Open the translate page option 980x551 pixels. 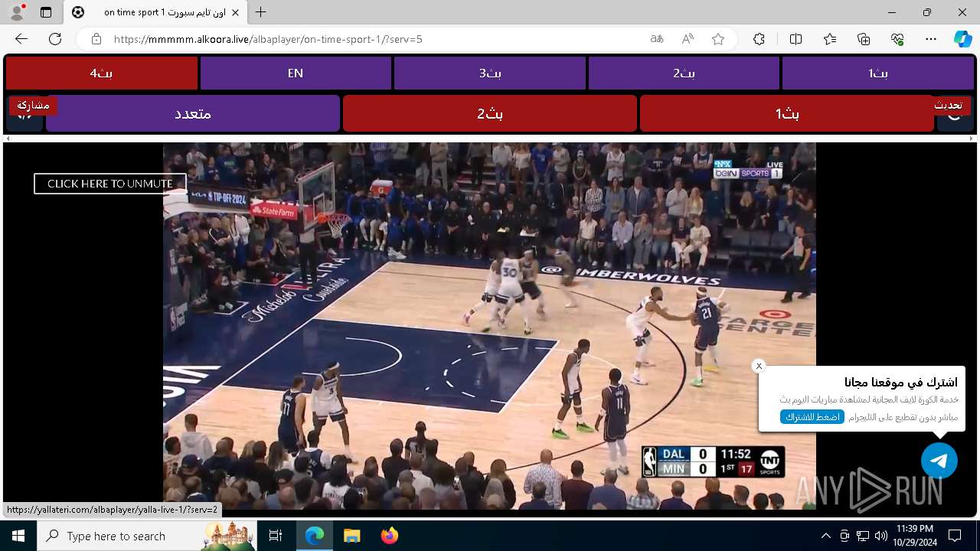pos(657,39)
